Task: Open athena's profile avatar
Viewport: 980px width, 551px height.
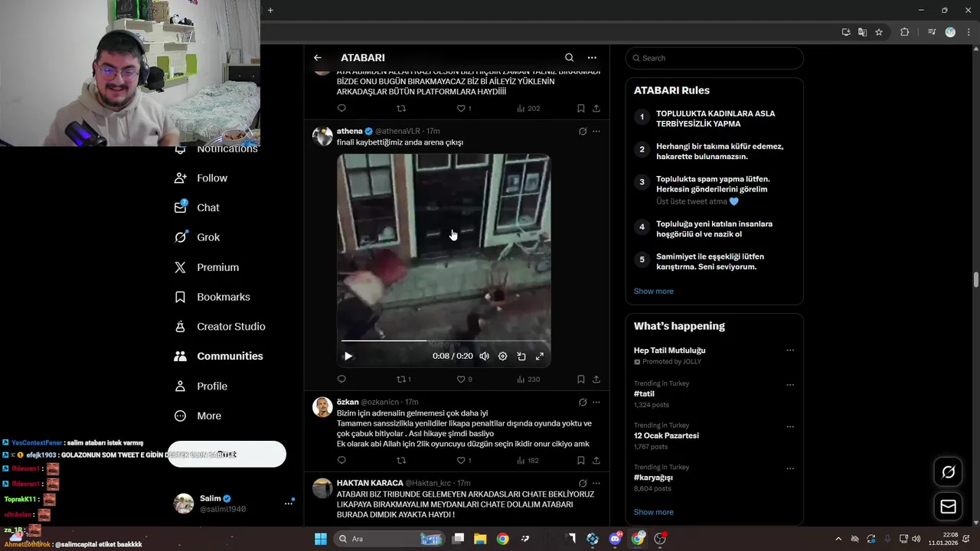Action: [x=322, y=136]
